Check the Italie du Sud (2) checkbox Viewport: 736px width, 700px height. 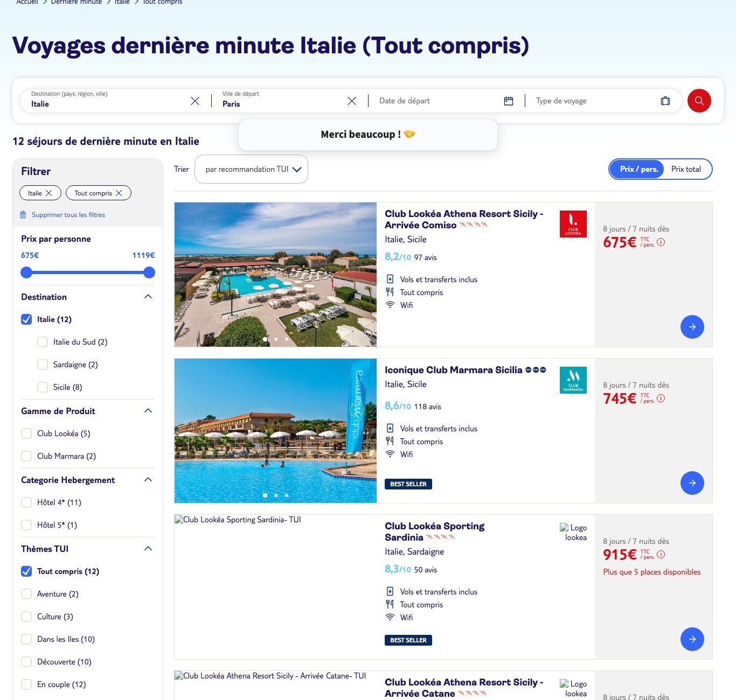pos(43,342)
